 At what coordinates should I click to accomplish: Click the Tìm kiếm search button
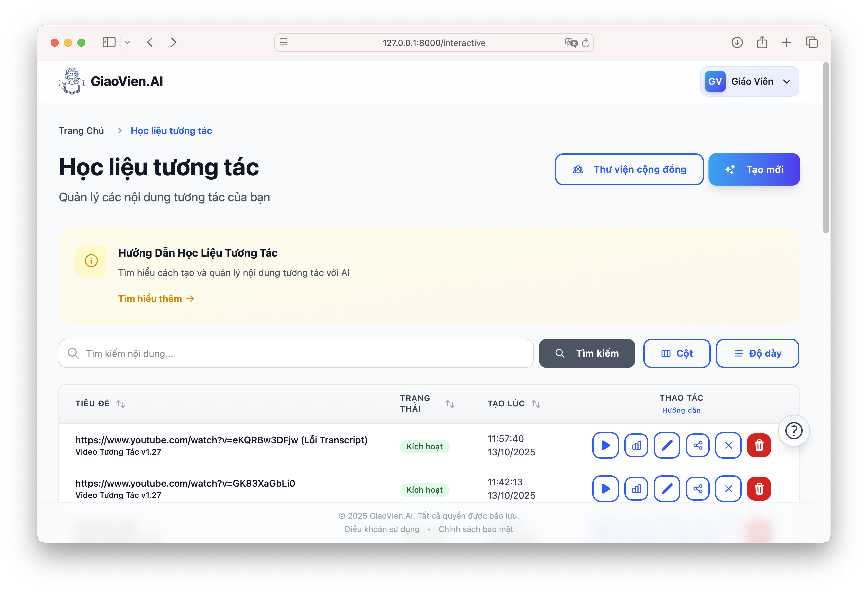[x=587, y=353]
